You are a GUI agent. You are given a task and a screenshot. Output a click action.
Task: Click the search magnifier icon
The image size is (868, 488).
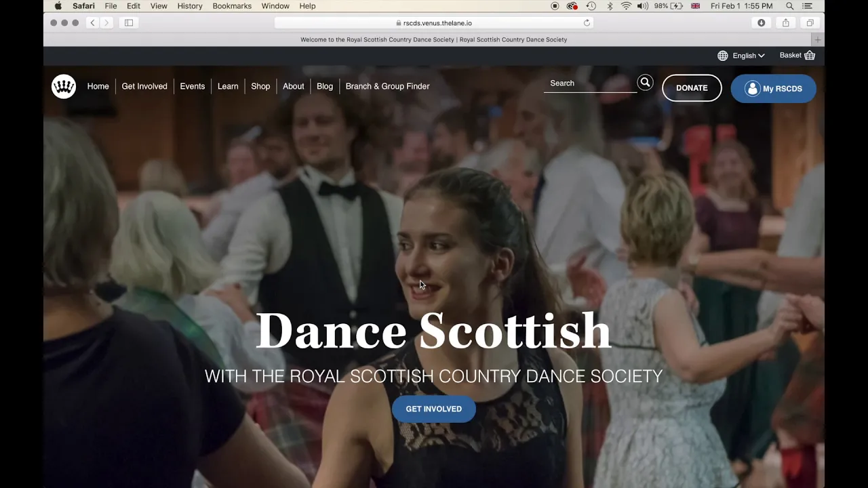645,83
